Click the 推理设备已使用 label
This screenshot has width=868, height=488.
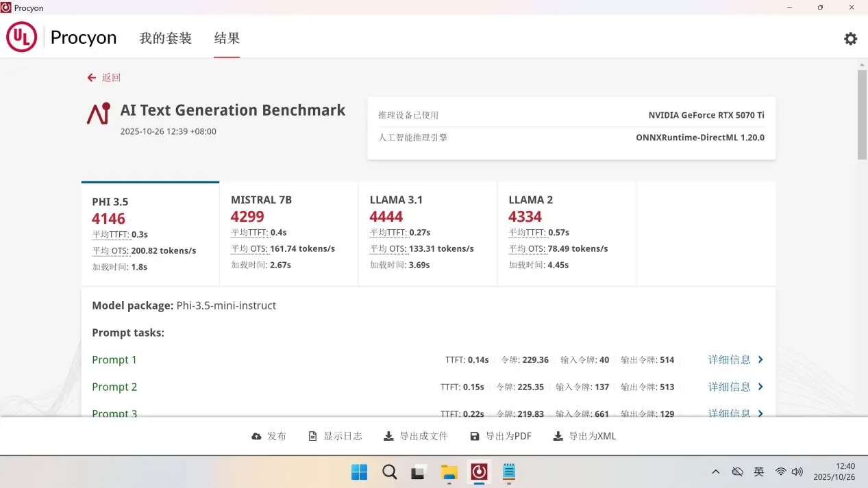(408, 115)
